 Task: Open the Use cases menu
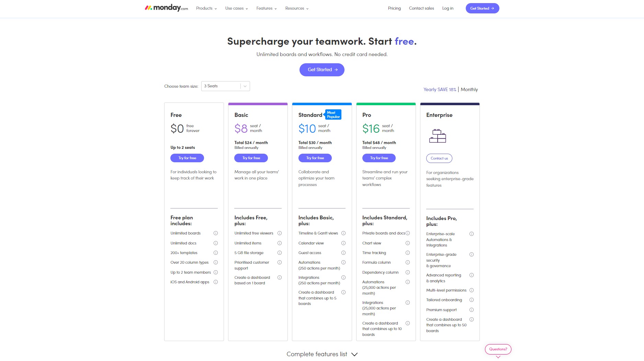236,8
